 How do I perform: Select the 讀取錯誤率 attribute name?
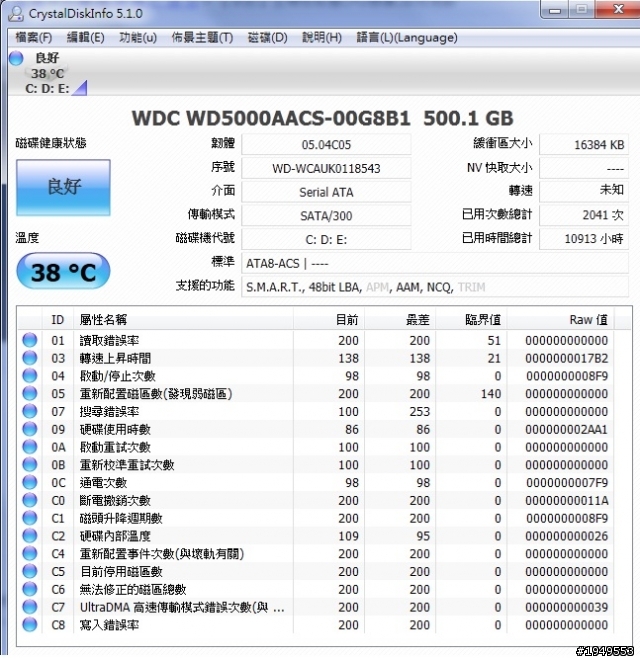click(x=109, y=340)
